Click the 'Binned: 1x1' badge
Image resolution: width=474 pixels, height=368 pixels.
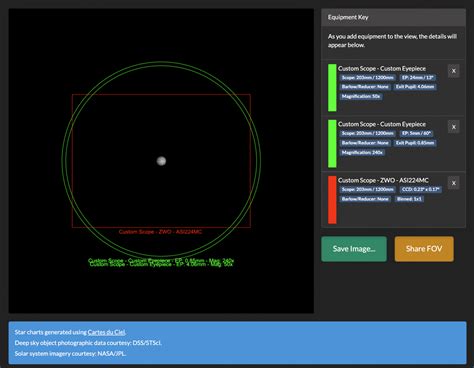coord(409,199)
